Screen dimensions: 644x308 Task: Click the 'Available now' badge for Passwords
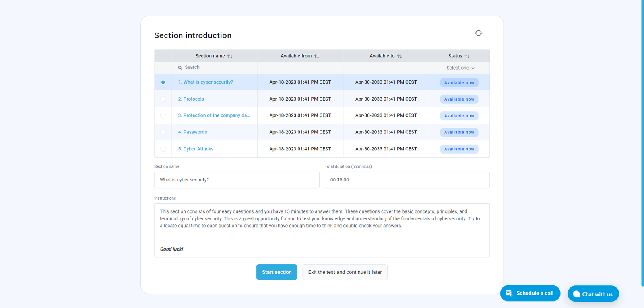[459, 132]
